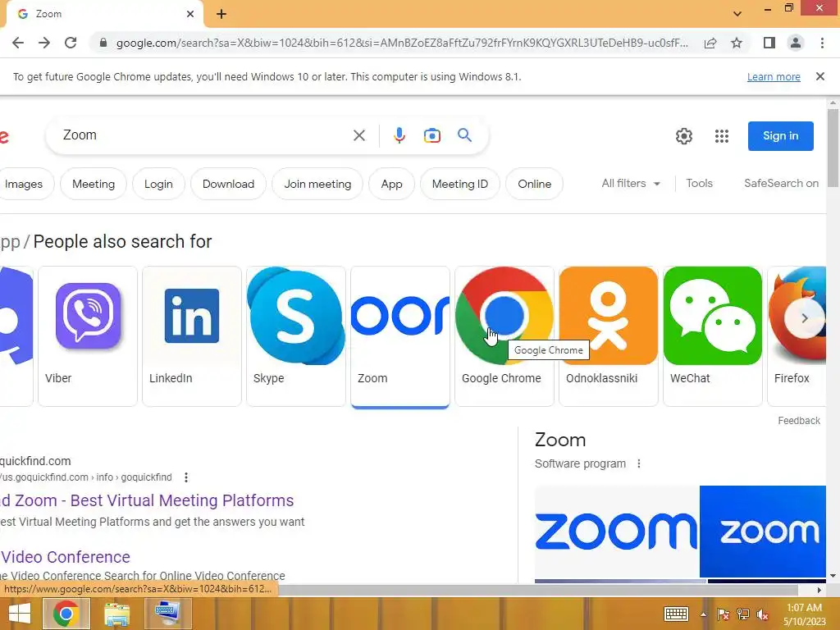Screen dimensions: 840x630
Task: Expand the All filters dropdown
Action: [x=631, y=183]
